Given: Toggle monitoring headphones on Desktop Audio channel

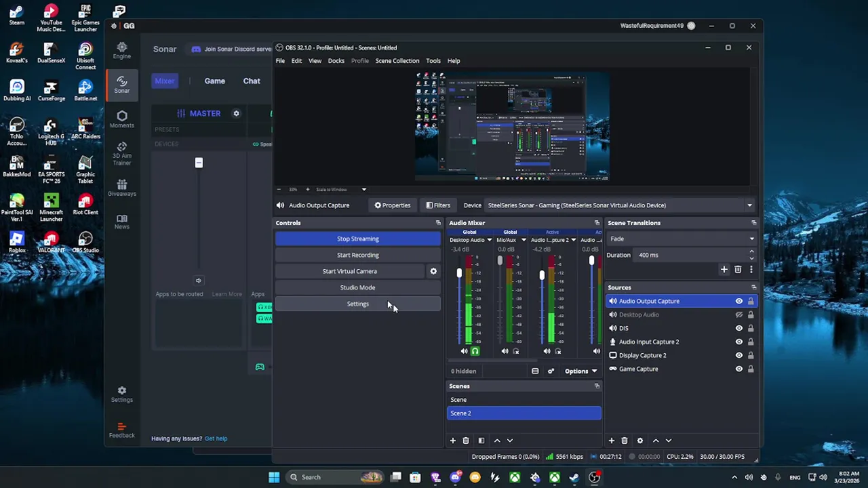Looking at the screenshot, I should [475, 351].
